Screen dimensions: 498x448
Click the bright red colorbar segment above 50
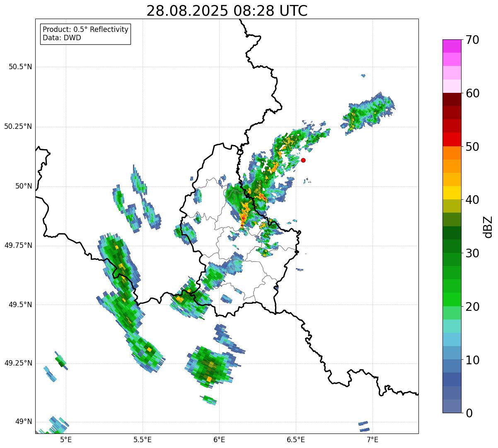click(x=452, y=139)
